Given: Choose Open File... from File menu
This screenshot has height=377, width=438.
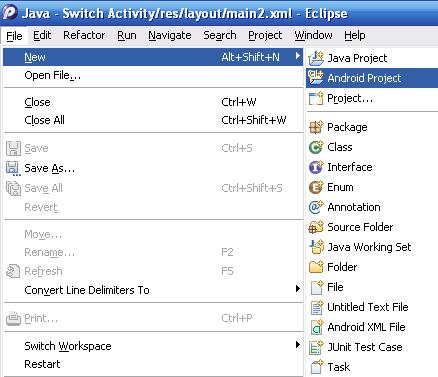Looking at the screenshot, I should coord(153,75).
